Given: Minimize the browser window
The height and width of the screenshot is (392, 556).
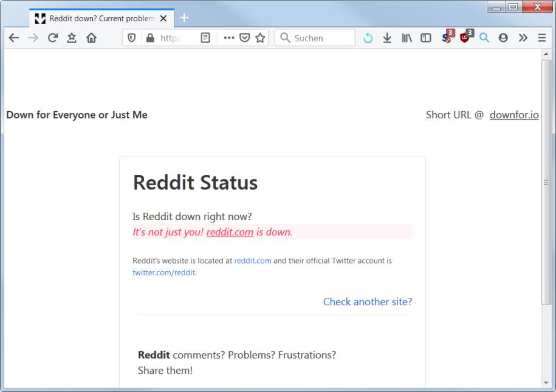Looking at the screenshot, I should (496, 7).
